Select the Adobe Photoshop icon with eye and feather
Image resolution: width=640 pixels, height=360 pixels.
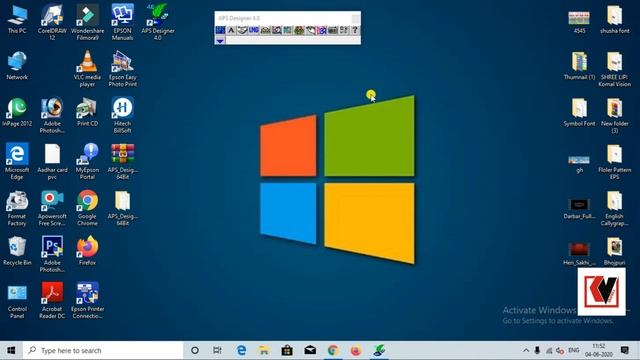click(52, 115)
